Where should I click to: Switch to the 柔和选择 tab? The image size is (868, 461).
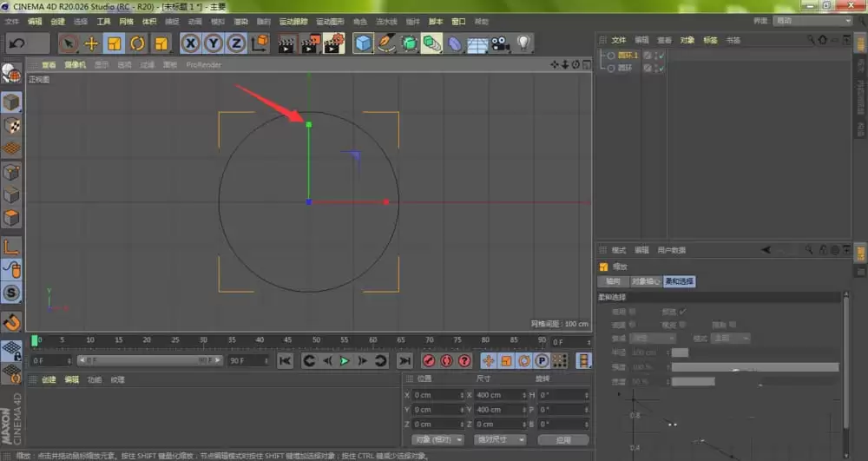[680, 281]
